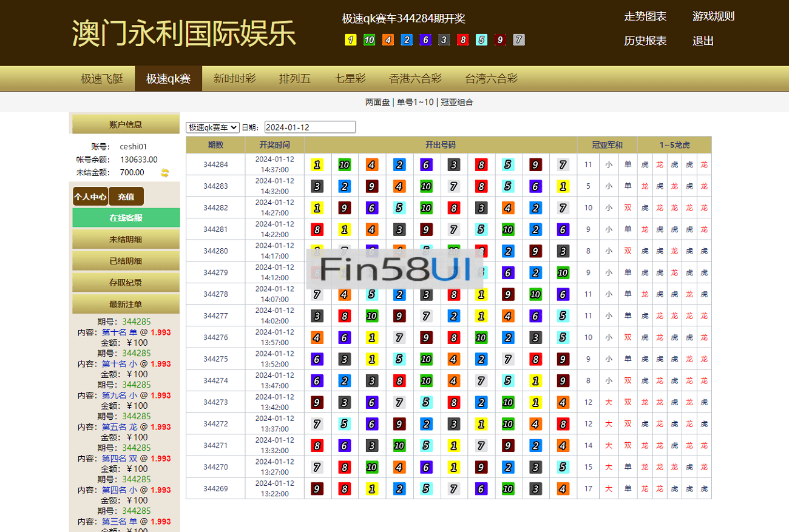Click the orange number 4 ball in the header results
789x532 pixels.
(x=388, y=40)
